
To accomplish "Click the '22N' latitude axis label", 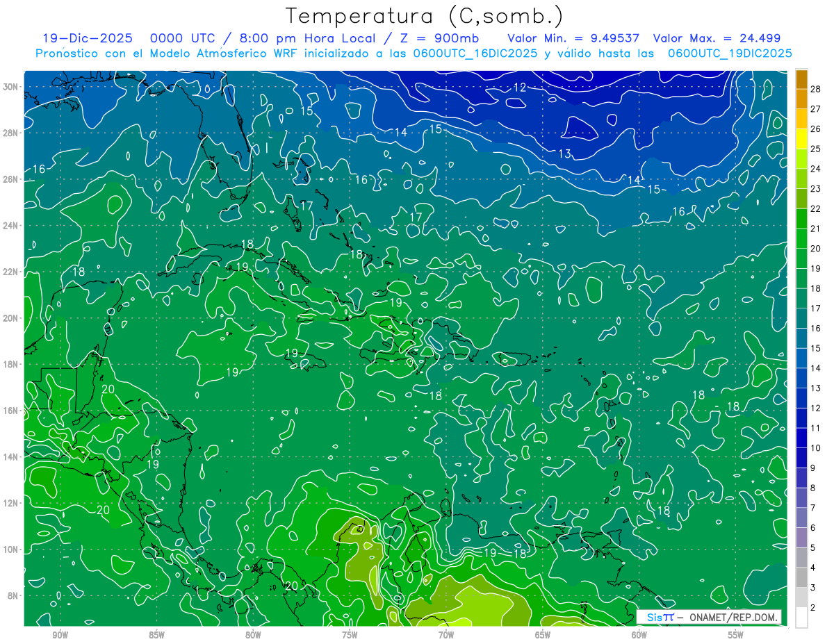I will tap(12, 272).
